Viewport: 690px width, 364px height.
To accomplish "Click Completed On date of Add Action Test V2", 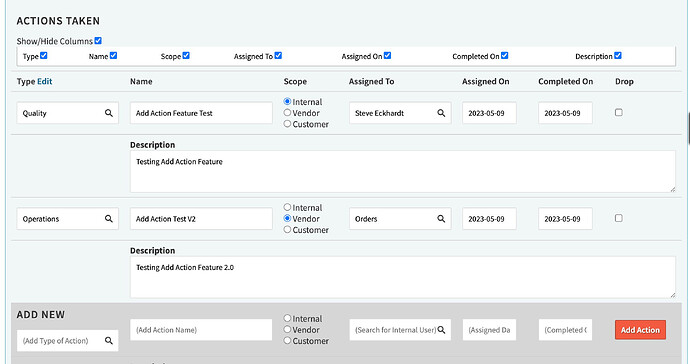I will 565,219.
